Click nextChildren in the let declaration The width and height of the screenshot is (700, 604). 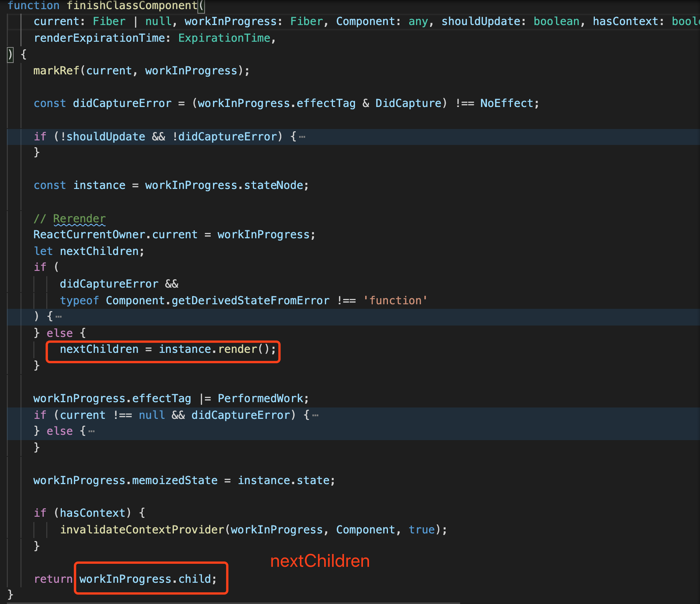click(x=99, y=252)
